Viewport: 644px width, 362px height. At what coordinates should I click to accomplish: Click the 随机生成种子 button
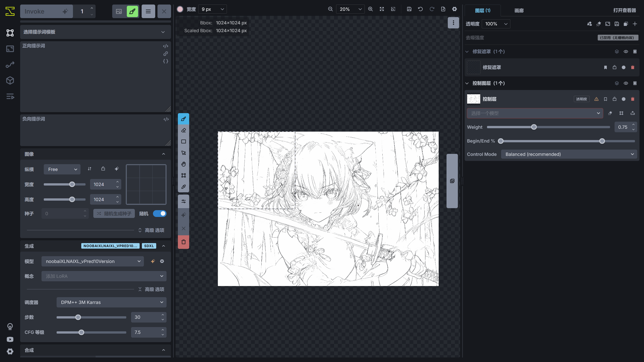point(114,213)
